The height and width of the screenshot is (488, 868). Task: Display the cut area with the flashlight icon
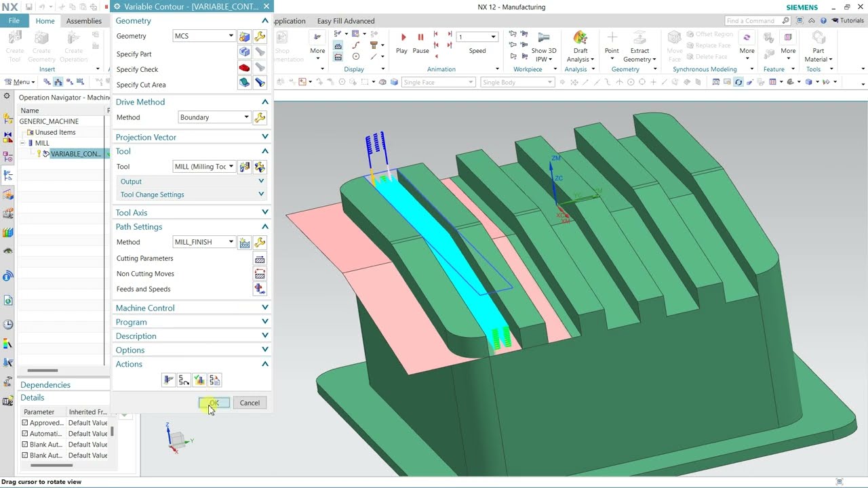coord(260,83)
